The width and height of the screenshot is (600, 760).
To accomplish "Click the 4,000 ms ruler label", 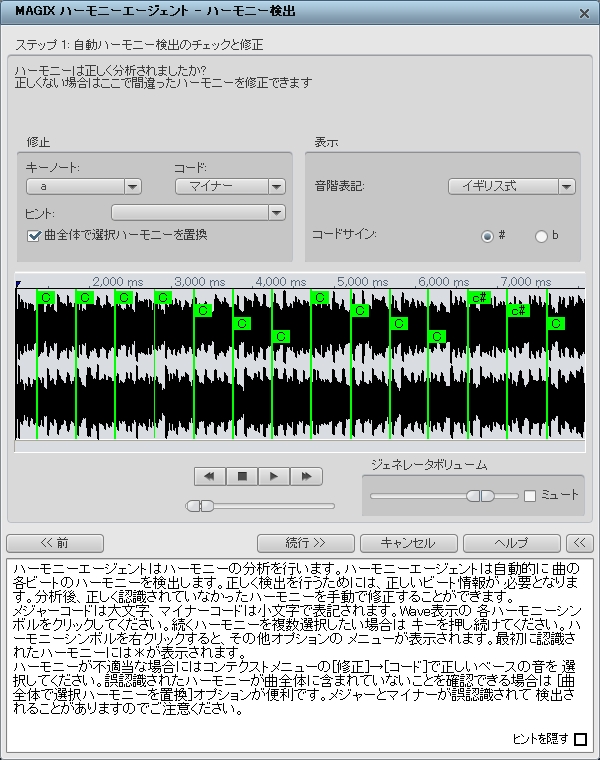I will coord(281,282).
